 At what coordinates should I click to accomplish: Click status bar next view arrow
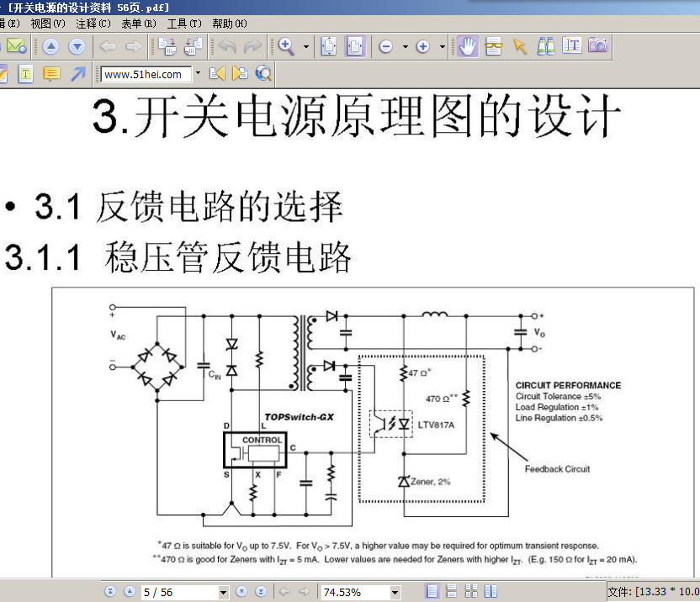(304, 592)
